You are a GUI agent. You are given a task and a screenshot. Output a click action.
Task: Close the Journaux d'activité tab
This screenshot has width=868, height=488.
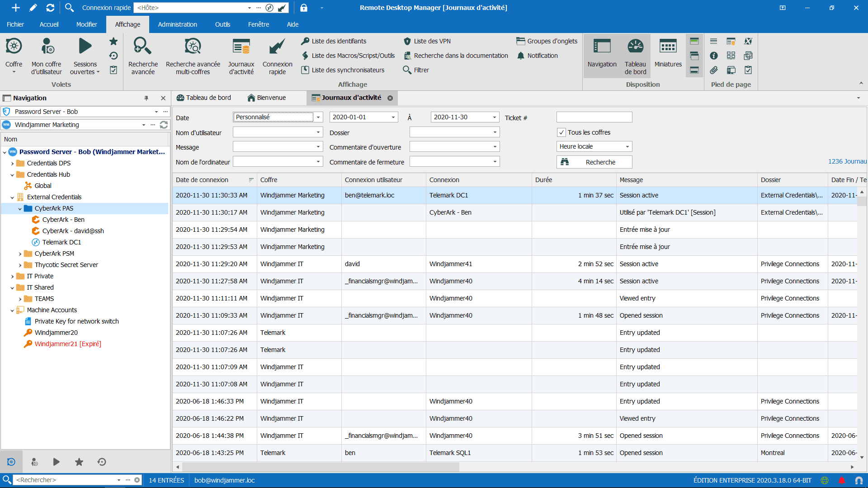(390, 98)
